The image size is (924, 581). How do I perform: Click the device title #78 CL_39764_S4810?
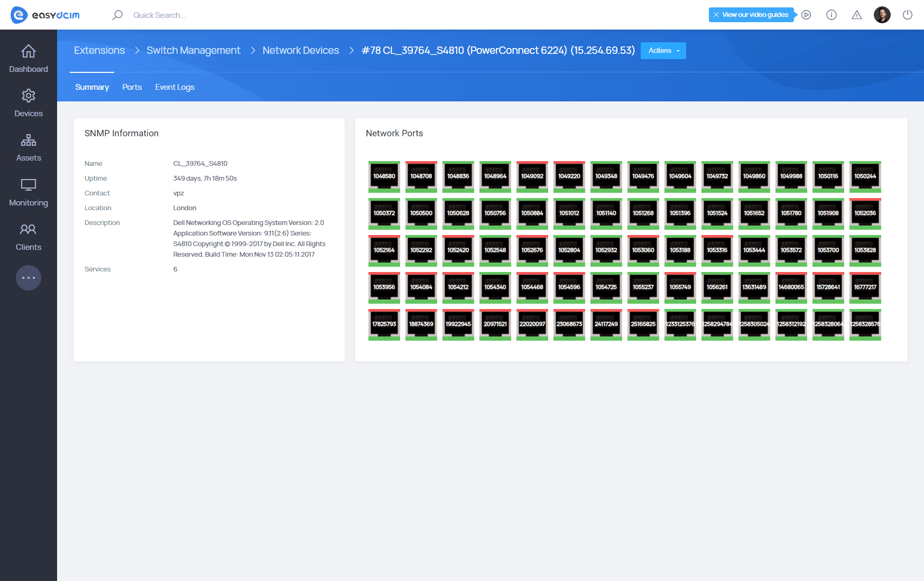[x=498, y=50]
